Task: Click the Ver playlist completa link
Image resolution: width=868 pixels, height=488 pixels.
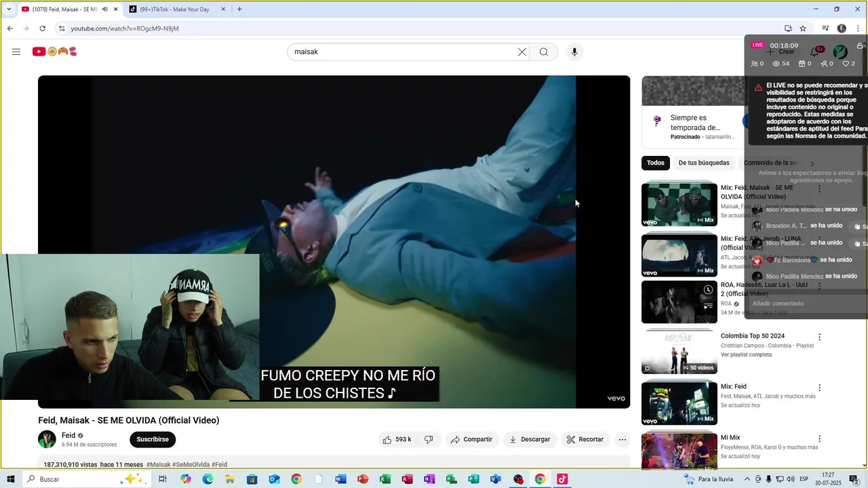Action: coord(746,354)
